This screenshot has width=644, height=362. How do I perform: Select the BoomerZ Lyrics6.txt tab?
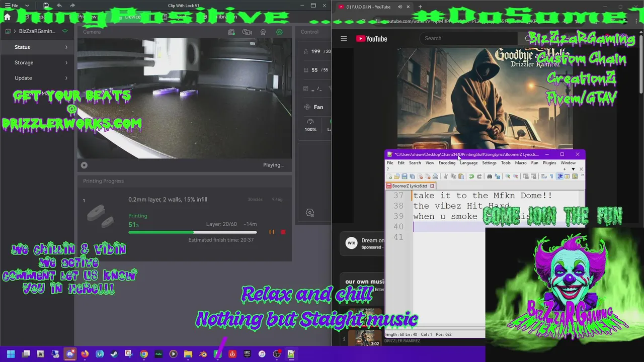pos(409,186)
